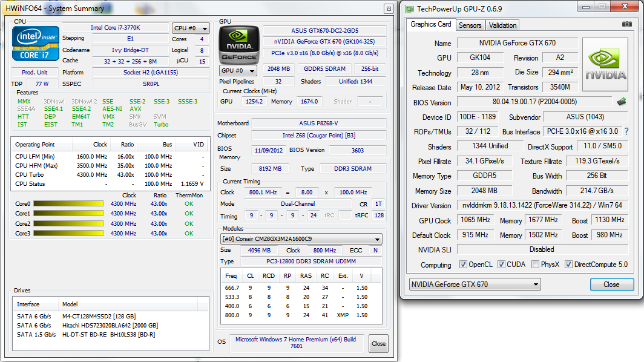Click the 666.7 memory timing row
The image size is (644, 362).
coord(301,288)
